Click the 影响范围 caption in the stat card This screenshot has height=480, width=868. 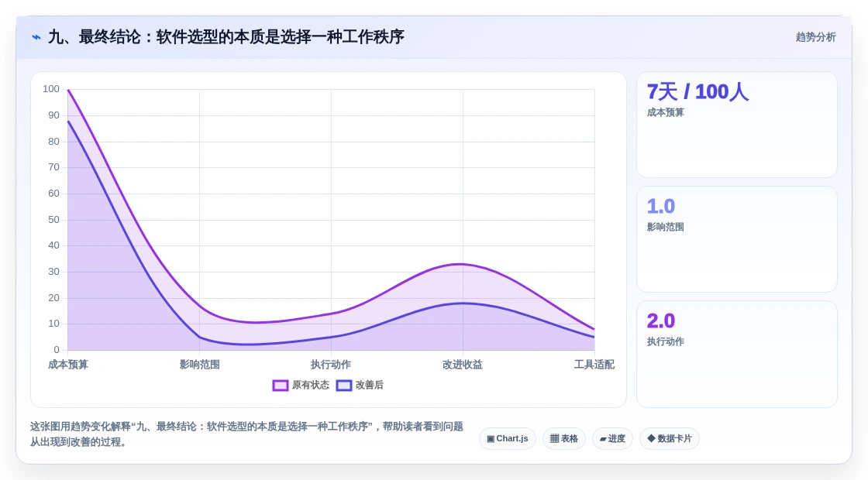(666, 228)
